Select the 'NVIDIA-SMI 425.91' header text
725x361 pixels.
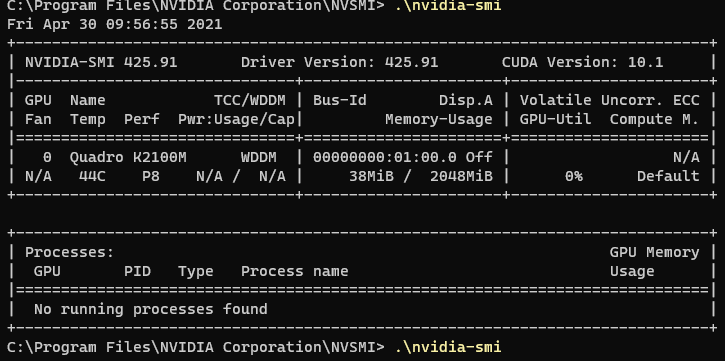click(x=101, y=62)
